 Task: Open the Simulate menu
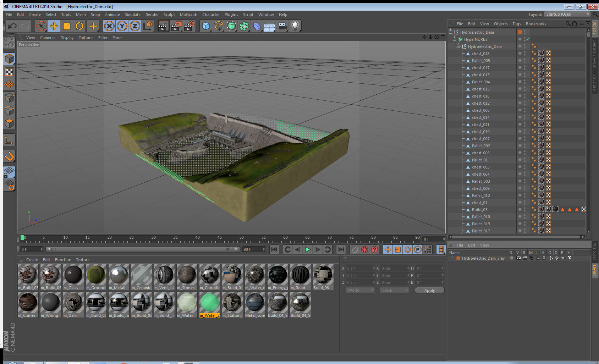coord(133,15)
